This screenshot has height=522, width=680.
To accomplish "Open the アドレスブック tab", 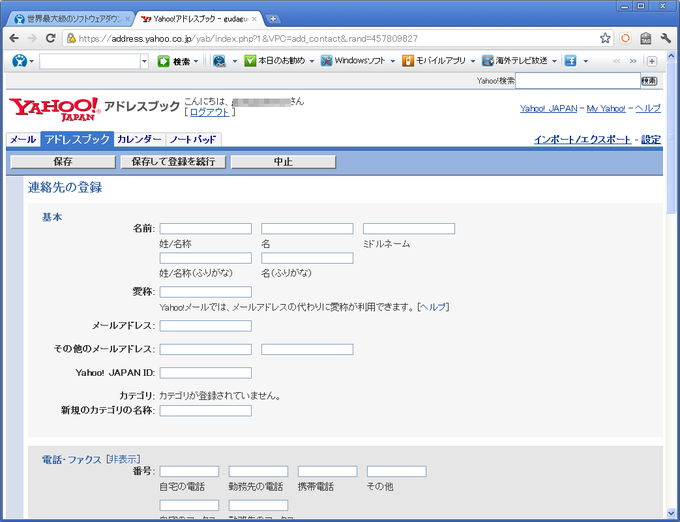I will (x=78, y=139).
